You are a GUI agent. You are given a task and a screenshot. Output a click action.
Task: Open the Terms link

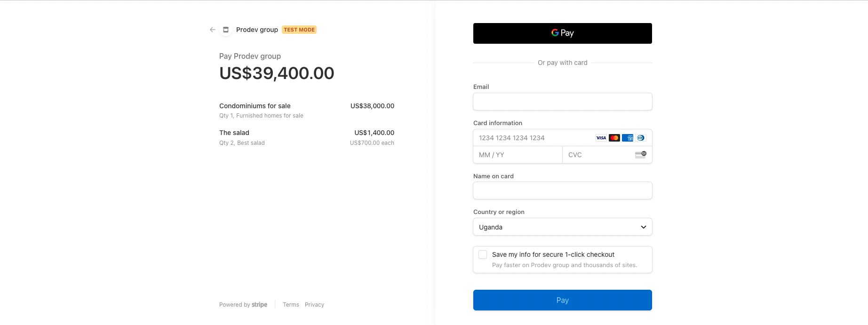click(x=291, y=304)
